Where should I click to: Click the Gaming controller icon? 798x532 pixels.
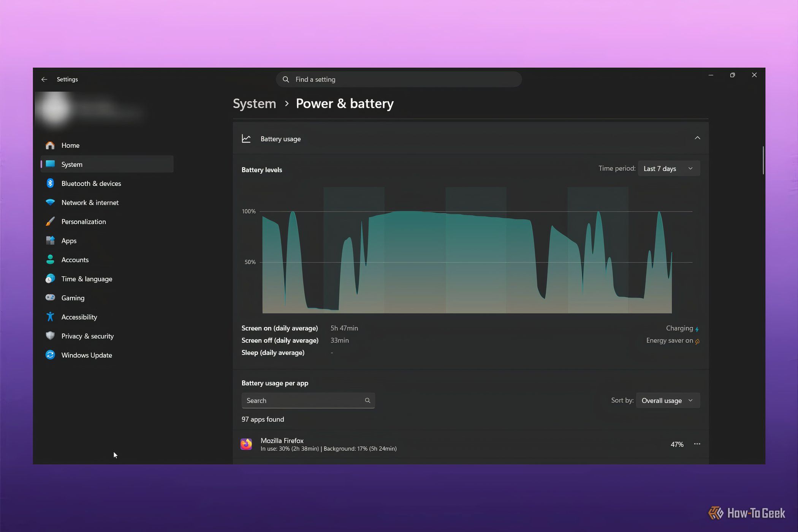pyautogui.click(x=50, y=298)
